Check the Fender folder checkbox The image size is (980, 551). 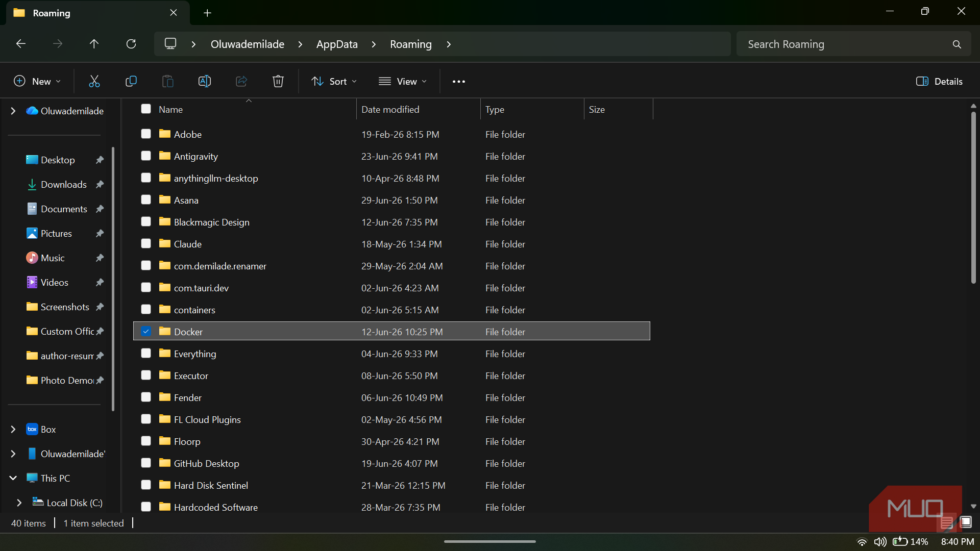click(146, 397)
